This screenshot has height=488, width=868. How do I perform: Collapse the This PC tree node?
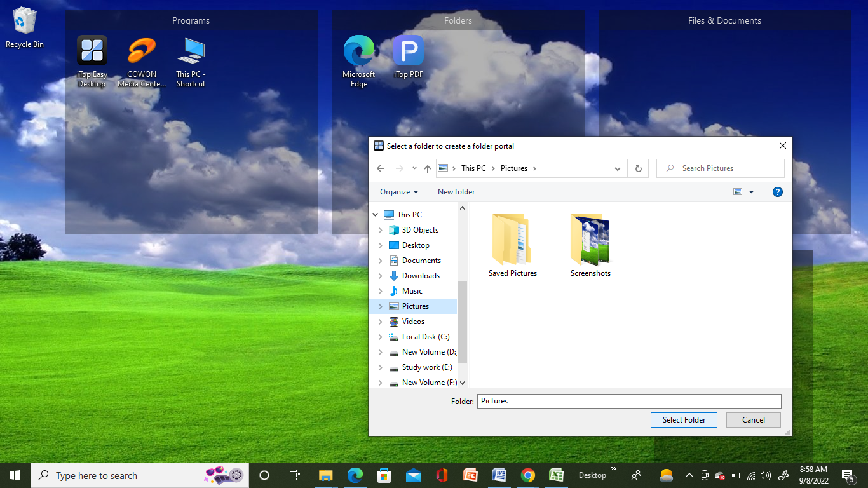(376, 215)
